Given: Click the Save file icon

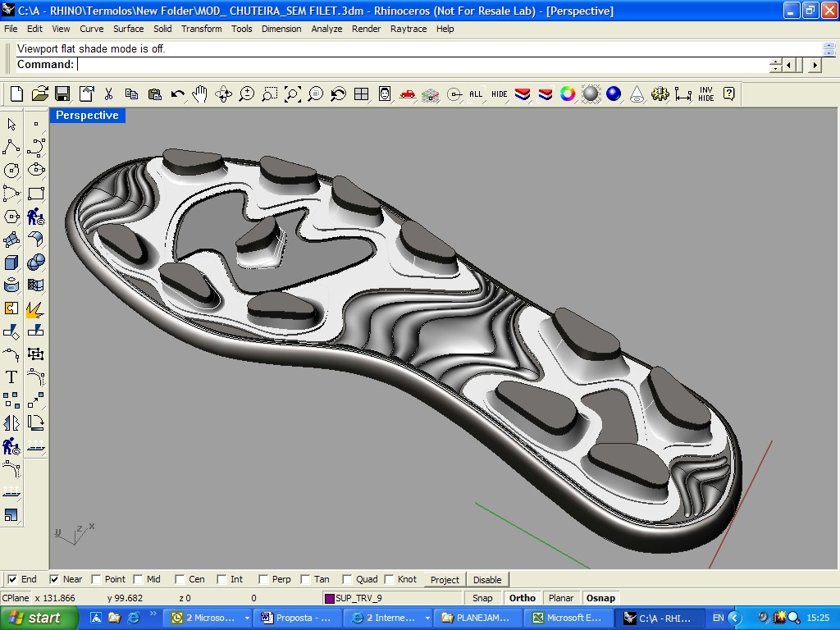Looking at the screenshot, I should 63,94.
